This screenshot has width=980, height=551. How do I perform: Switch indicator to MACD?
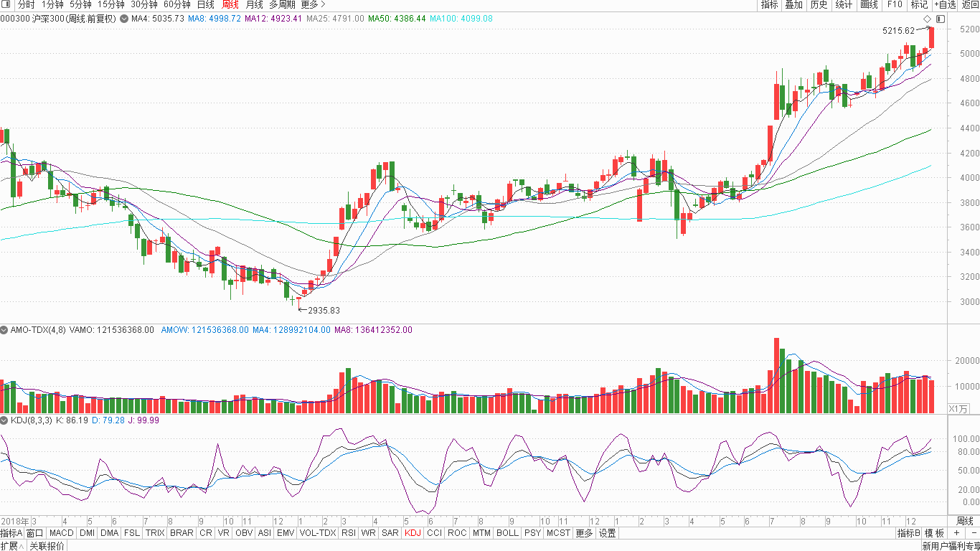tap(62, 533)
